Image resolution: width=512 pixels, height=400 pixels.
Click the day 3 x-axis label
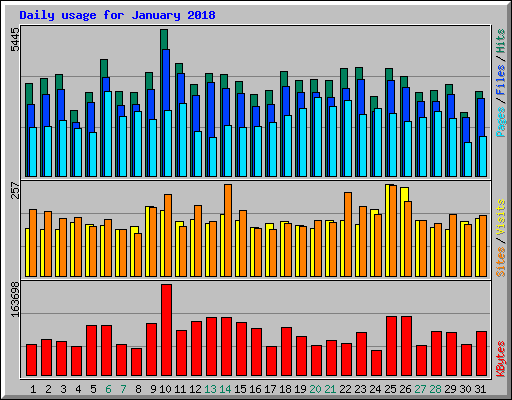[63, 389]
